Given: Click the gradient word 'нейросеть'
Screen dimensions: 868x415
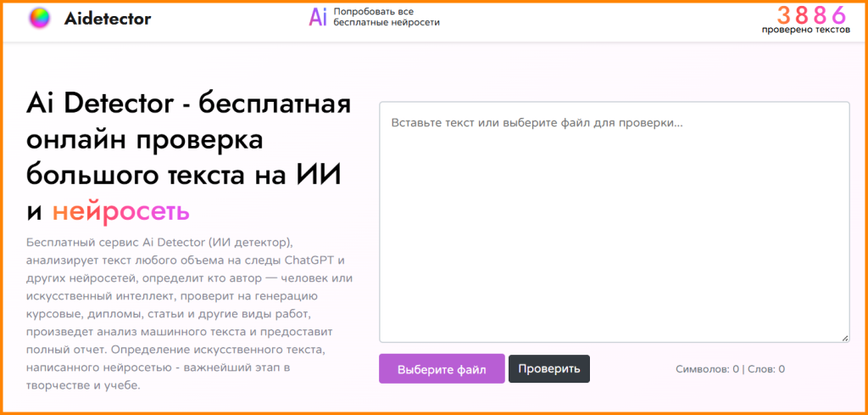Looking at the screenshot, I should (121, 211).
